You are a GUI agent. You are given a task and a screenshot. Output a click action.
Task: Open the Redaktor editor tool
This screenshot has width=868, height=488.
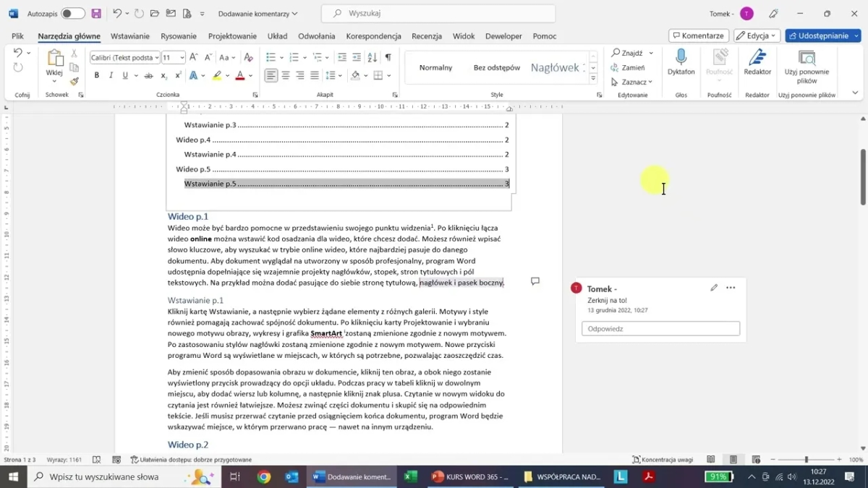(757, 58)
